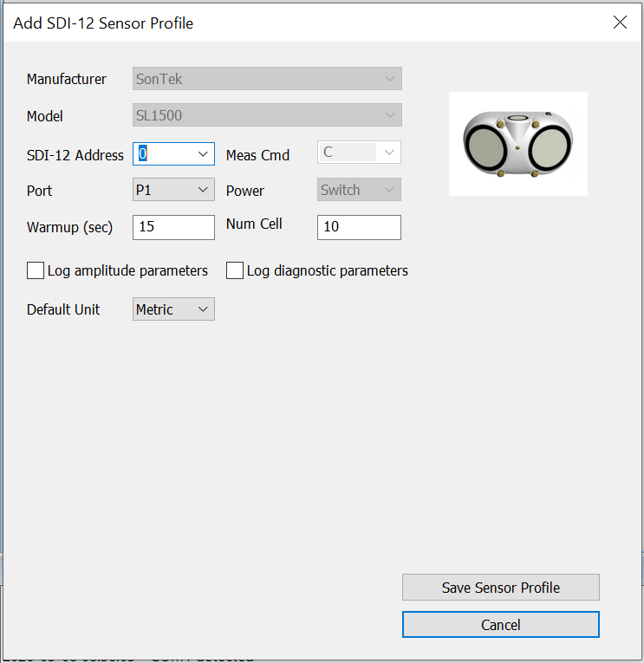Expand the SDI-12 Address combo box
The height and width of the screenshot is (663, 644).
tap(203, 154)
